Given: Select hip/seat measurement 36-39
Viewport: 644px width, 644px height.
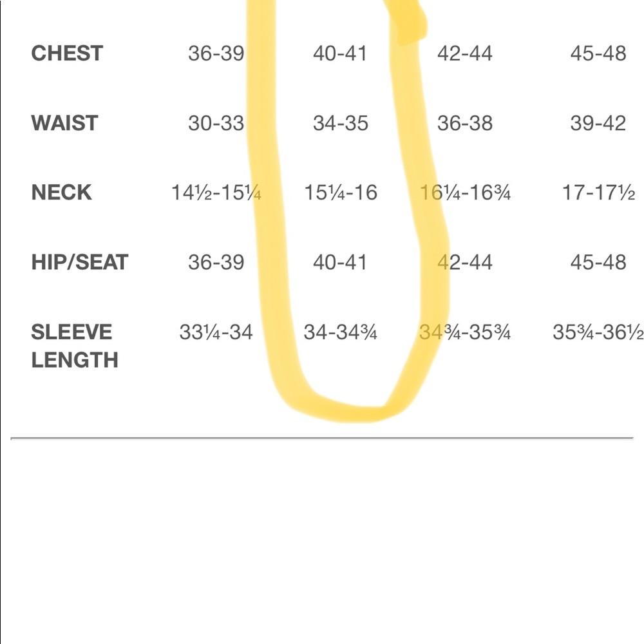Looking at the screenshot, I should click(216, 262).
